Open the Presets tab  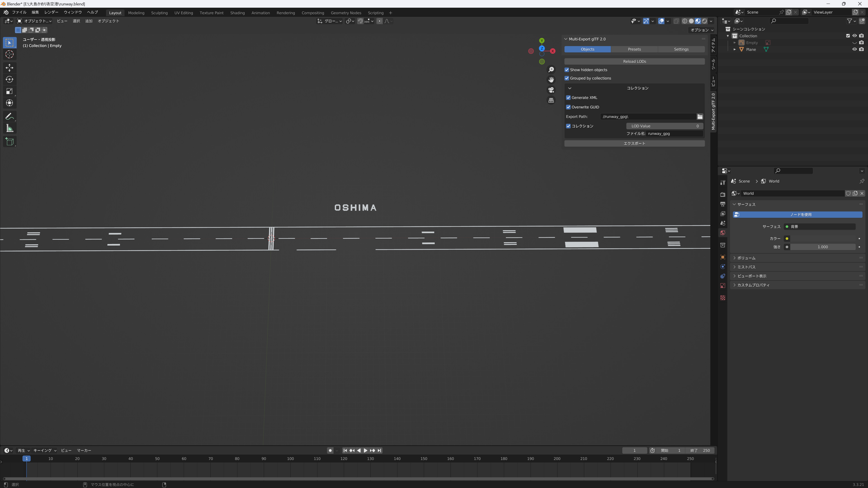pos(634,49)
